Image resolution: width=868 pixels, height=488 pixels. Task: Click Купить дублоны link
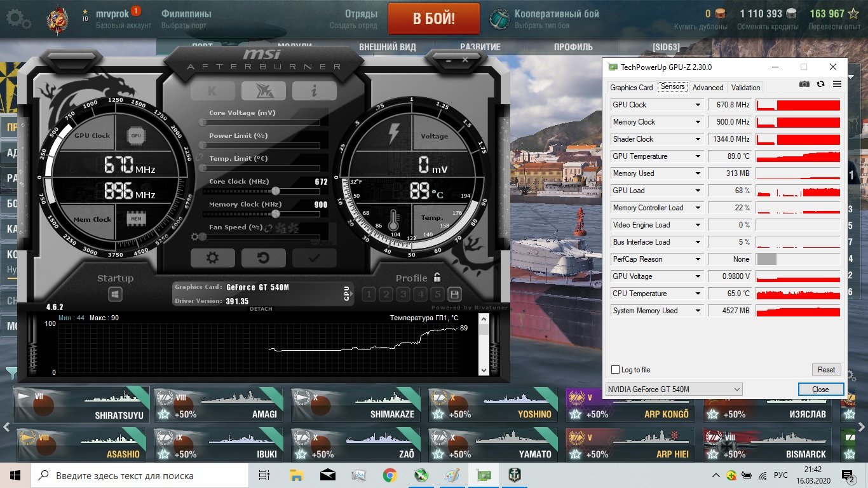(x=701, y=27)
